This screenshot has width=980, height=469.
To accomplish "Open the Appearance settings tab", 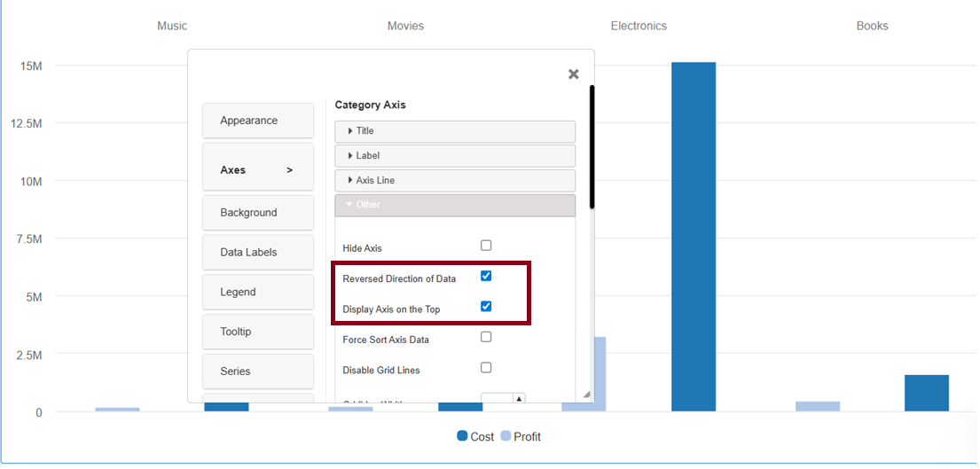I will click(257, 121).
